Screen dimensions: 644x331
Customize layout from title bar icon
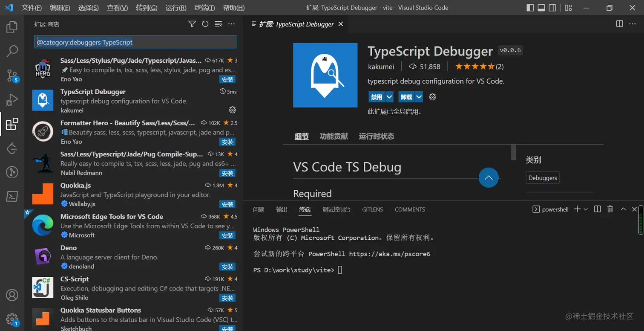568,8
